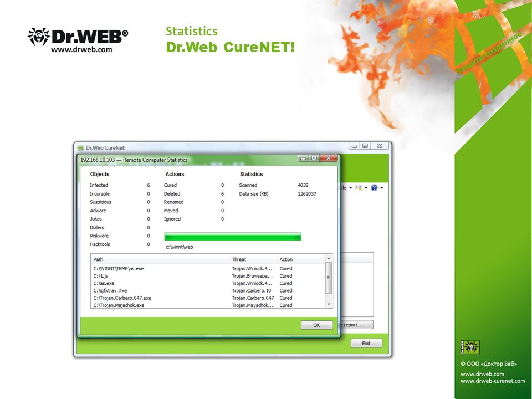
Task: Sort list by Path column header
Action: [x=160, y=259]
